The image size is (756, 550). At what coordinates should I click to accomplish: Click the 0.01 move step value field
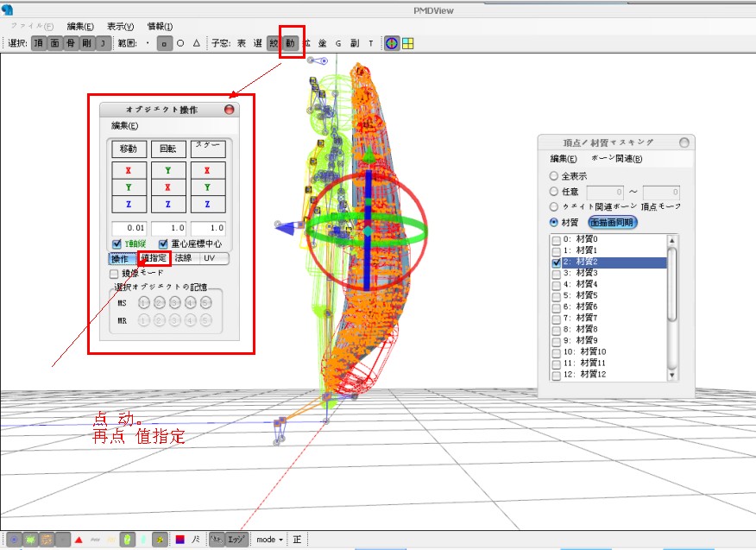pyautogui.click(x=129, y=228)
